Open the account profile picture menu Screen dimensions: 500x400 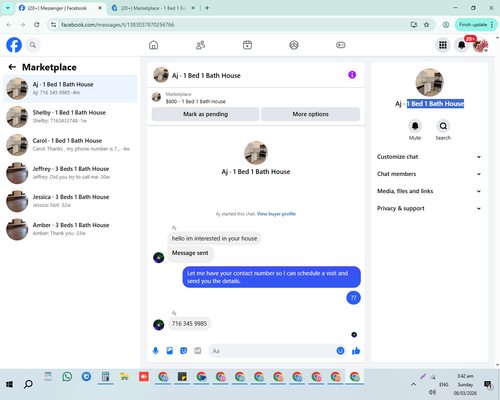[480, 45]
